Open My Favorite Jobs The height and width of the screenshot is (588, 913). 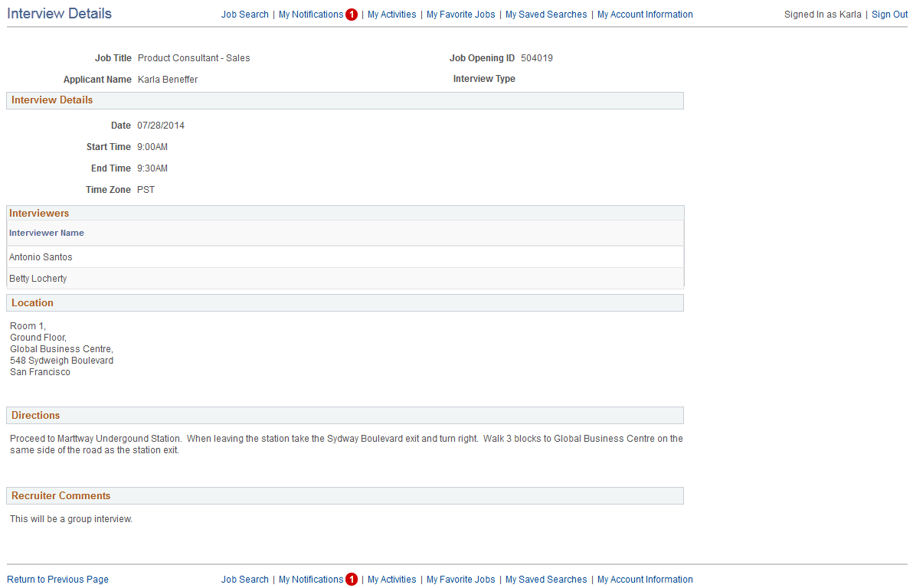460,14
